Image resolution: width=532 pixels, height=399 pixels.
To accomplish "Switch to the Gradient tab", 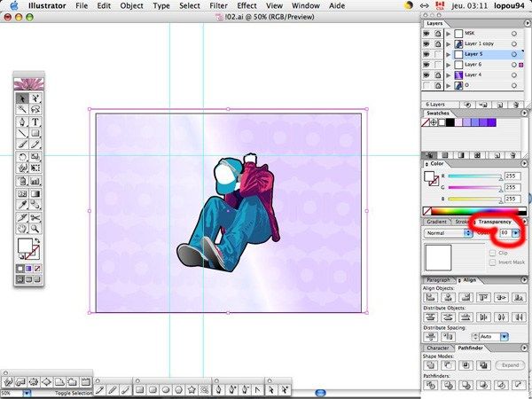I will click(x=436, y=222).
